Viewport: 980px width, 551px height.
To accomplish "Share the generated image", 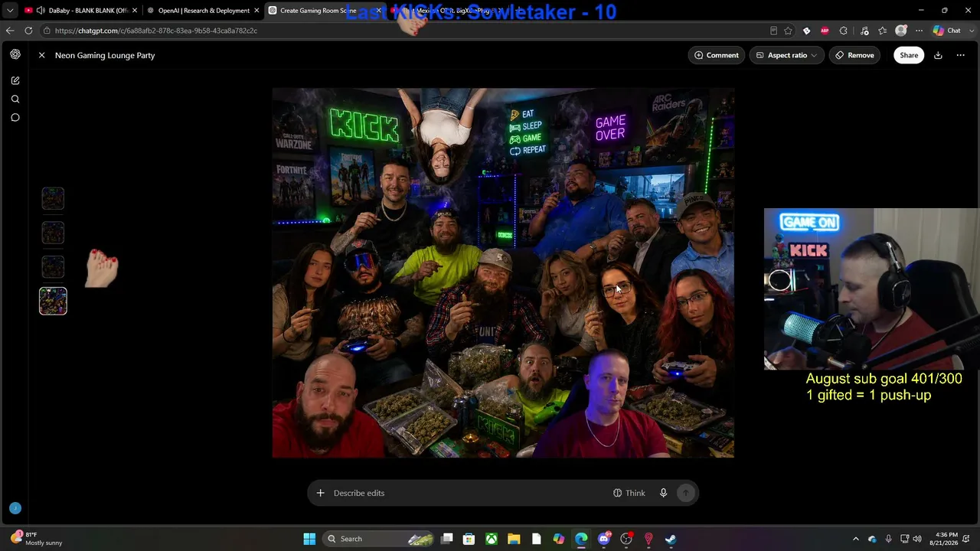I will (909, 55).
